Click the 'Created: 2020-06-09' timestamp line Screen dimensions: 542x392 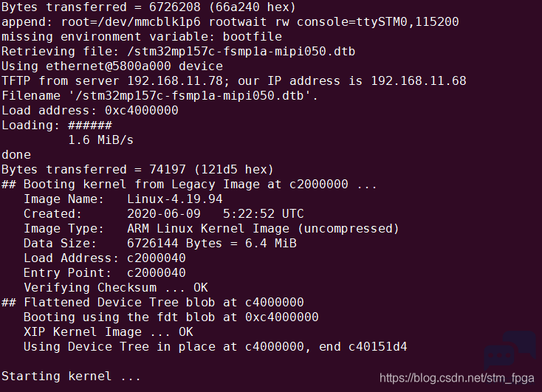point(163,213)
